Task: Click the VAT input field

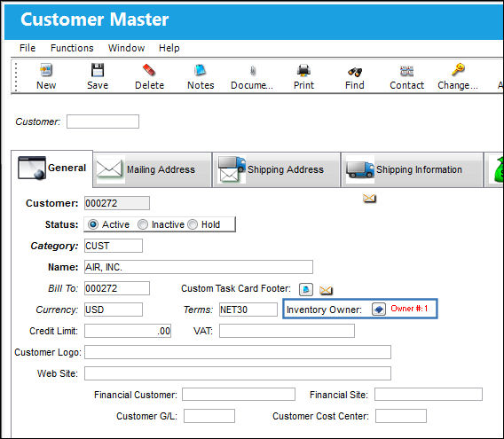Action: tap(287, 331)
